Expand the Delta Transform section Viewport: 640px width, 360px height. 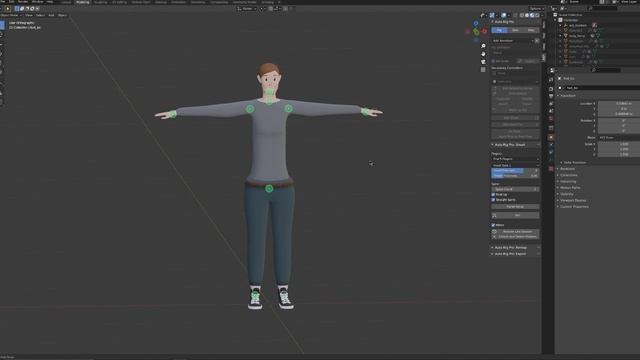click(x=574, y=162)
